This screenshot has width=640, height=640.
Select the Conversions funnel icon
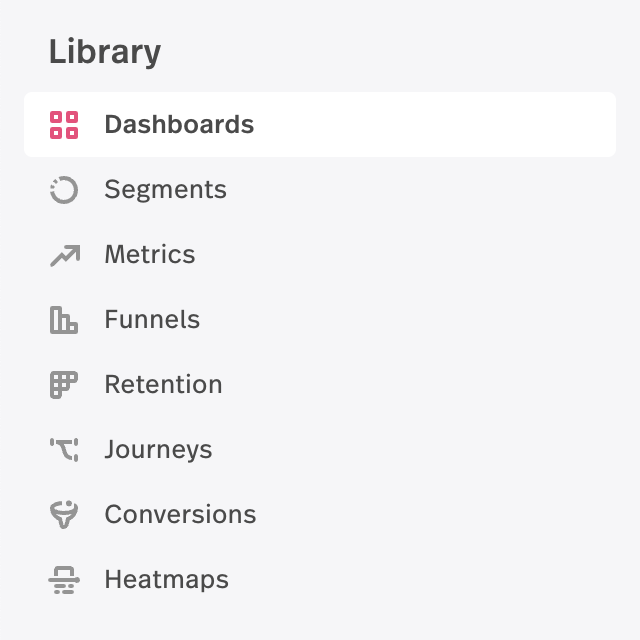(64, 515)
